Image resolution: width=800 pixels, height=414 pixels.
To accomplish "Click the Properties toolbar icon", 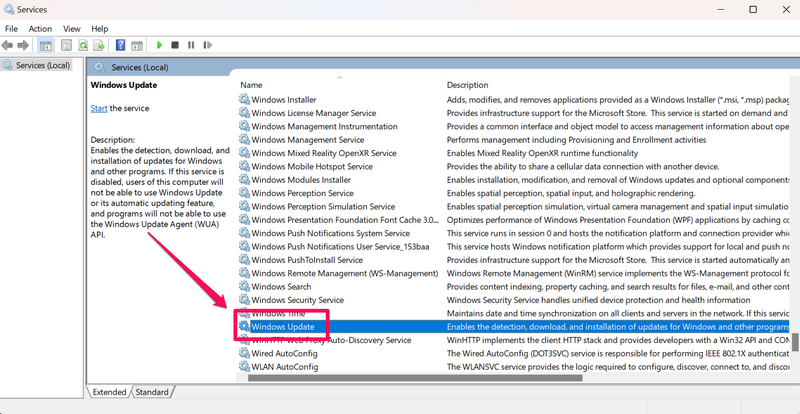I will (x=66, y=45).
